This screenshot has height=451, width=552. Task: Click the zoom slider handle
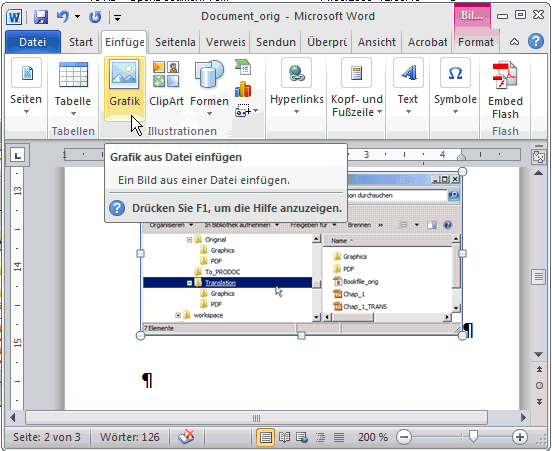coord(473,437)
